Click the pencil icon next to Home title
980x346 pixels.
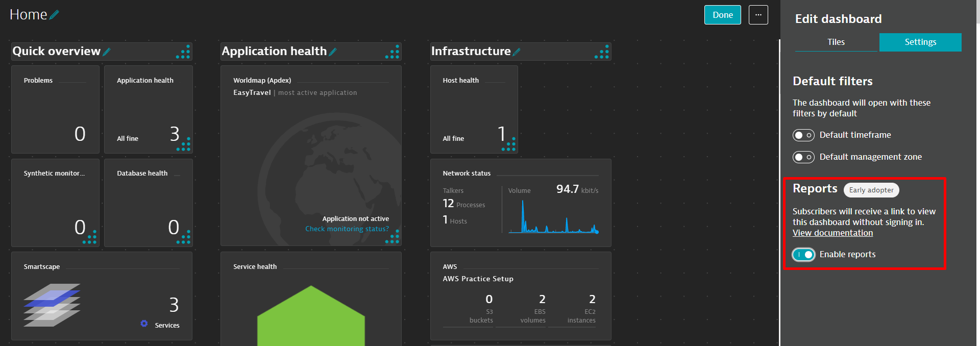[x=55, y=15]
